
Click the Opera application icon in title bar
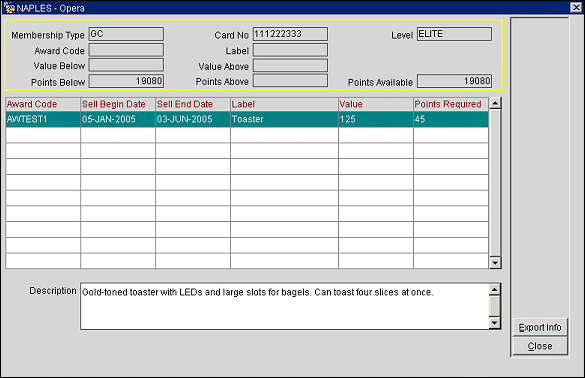(9, 7)
